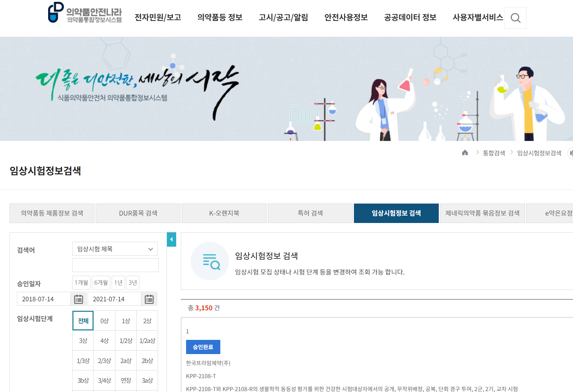The height and width of the screenshot is (392, 573).
Task: Click the 의약품안전나라 logo
Action: tap(85, 13)
